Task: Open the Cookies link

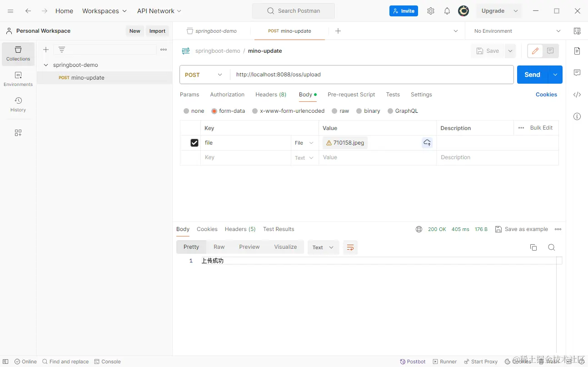Action: [546, 95]
